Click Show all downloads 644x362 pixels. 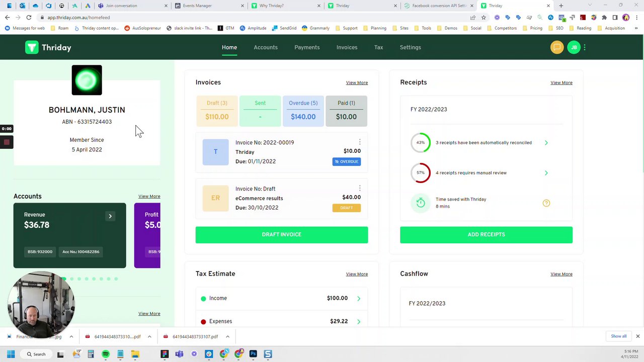[619, 336]
